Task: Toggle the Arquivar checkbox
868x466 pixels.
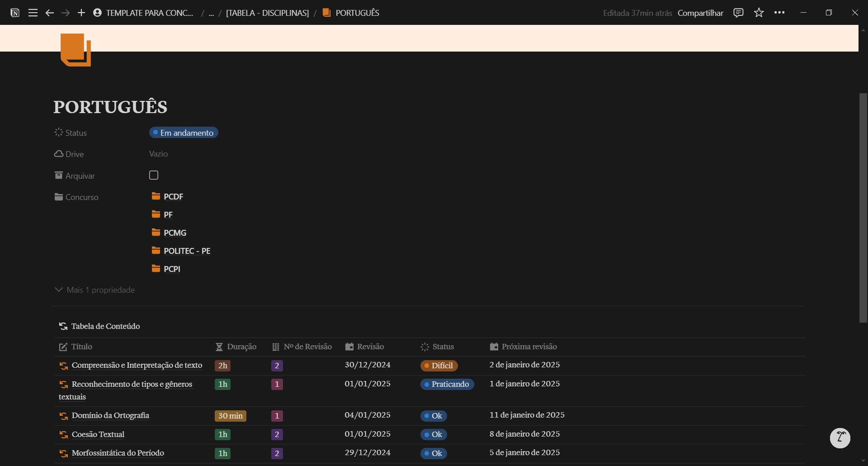Action: 154,175
